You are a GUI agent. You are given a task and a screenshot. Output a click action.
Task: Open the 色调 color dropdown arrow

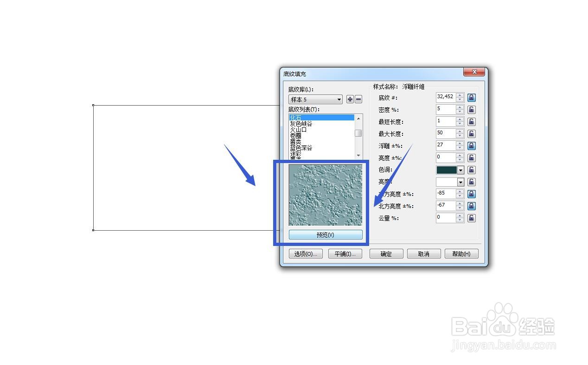click(x=460, y=170)
